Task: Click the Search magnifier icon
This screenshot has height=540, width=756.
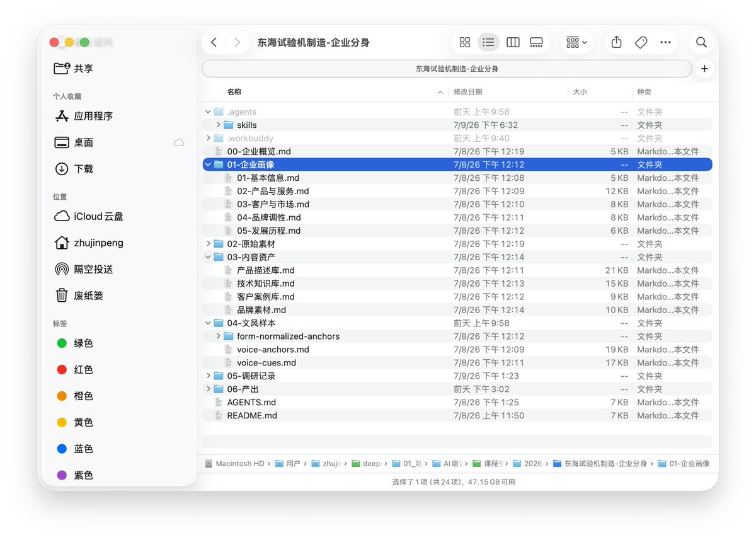Action: (x=701, y=42)
